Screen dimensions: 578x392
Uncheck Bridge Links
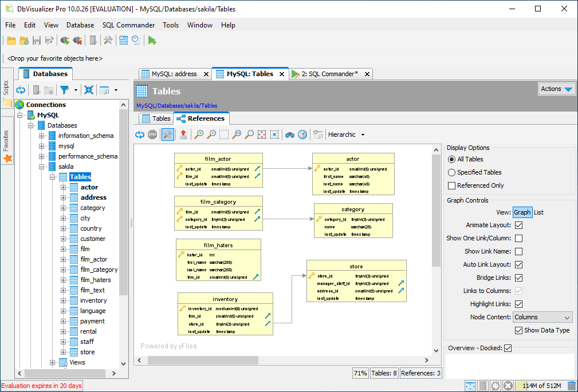tap(518, 278)
